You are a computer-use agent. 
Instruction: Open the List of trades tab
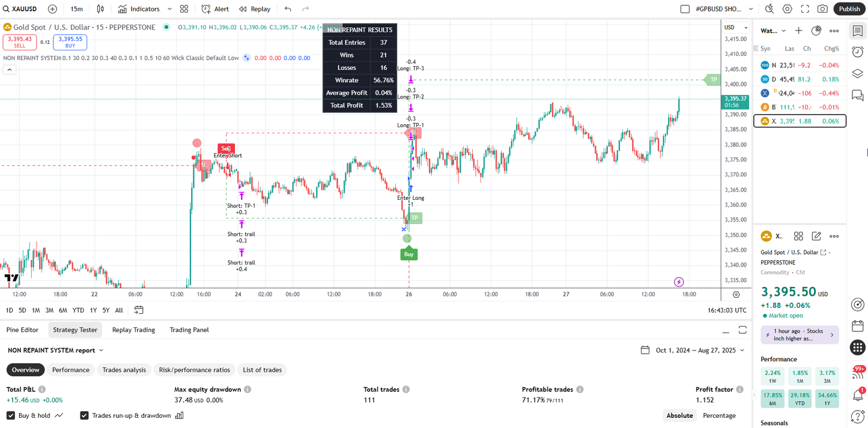(262, 370)
